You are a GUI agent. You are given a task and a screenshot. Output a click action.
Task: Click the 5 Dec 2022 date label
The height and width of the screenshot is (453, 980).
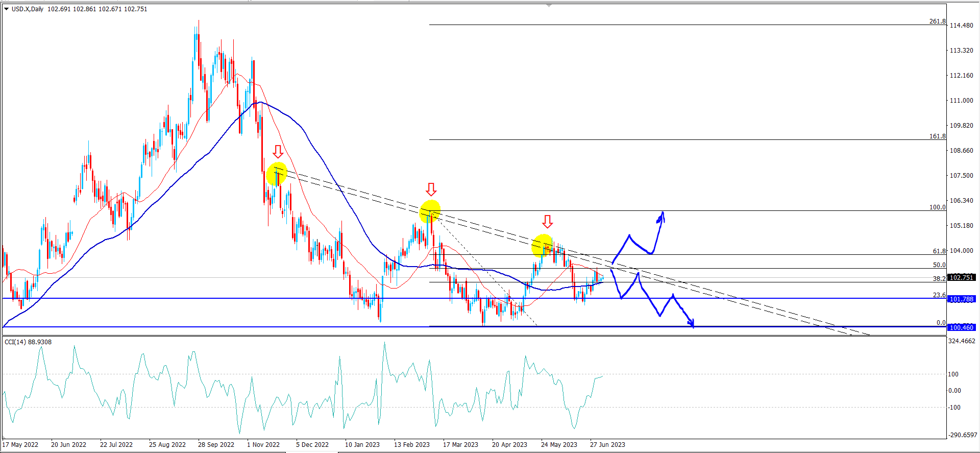point(312,445)
